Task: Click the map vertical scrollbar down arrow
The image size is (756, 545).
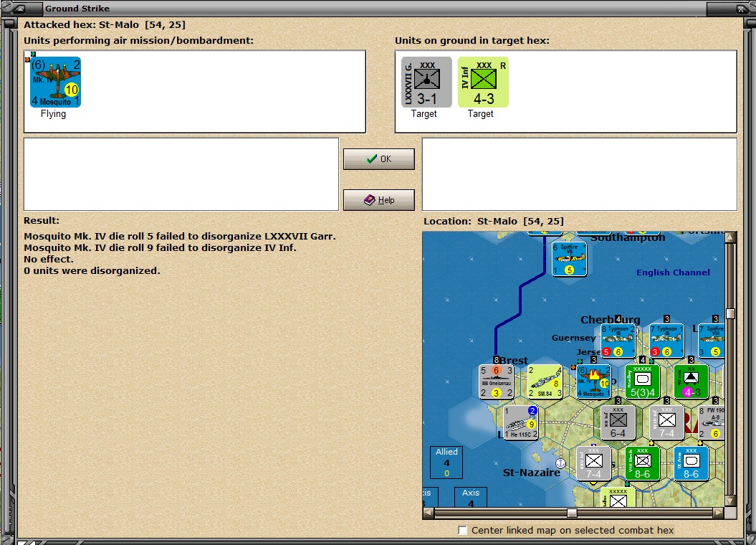Action: tap(730, 501)
